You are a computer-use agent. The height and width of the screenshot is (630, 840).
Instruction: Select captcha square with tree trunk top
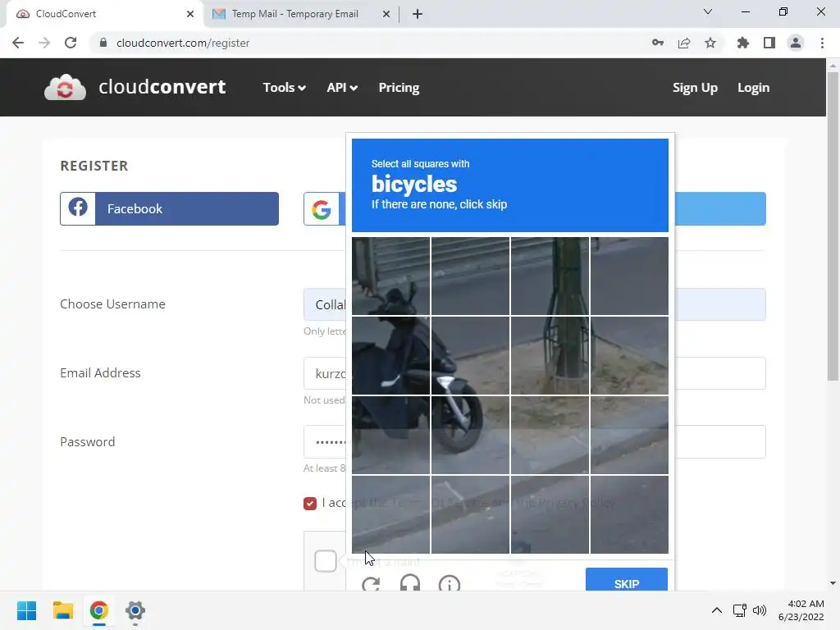tap(550, 276)
